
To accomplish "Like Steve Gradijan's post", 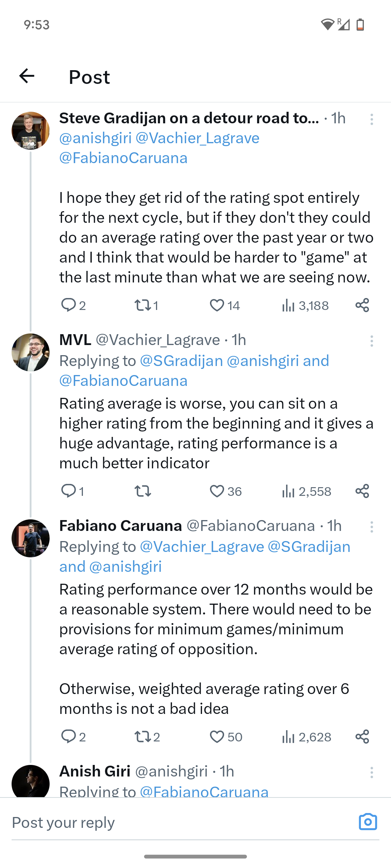I will pos(217,306).
